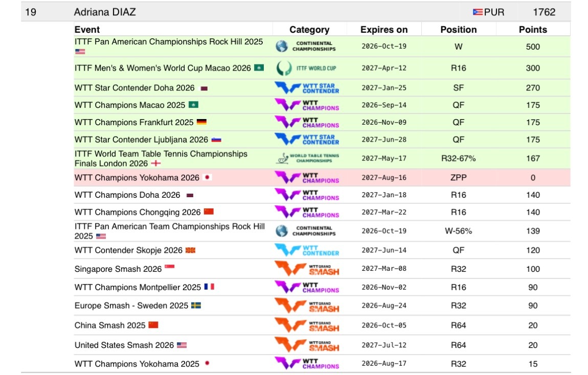Click position ZPP in Yokohama 2026 row
The height and width of the screenshot is (375, 588).
pyautogui.click(x=459, y=178)
